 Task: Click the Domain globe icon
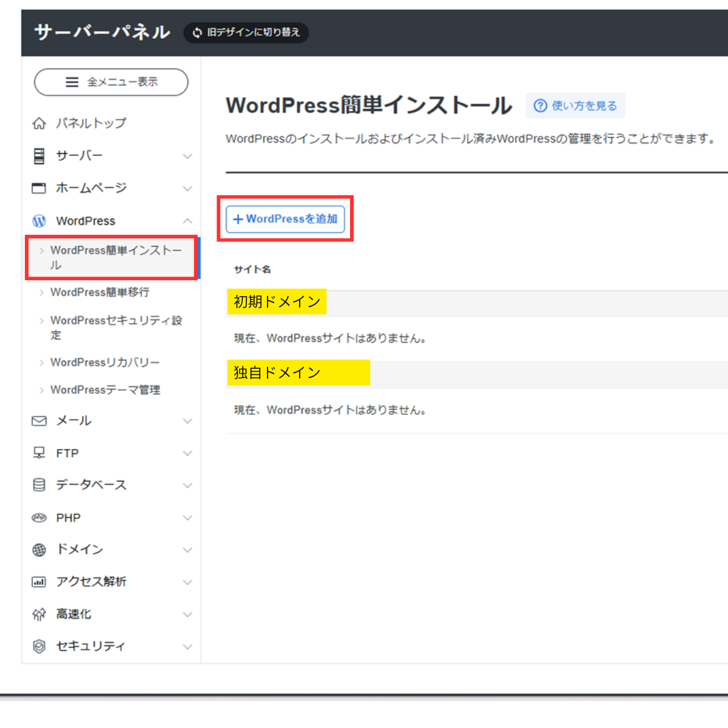[x=39, y=550]
